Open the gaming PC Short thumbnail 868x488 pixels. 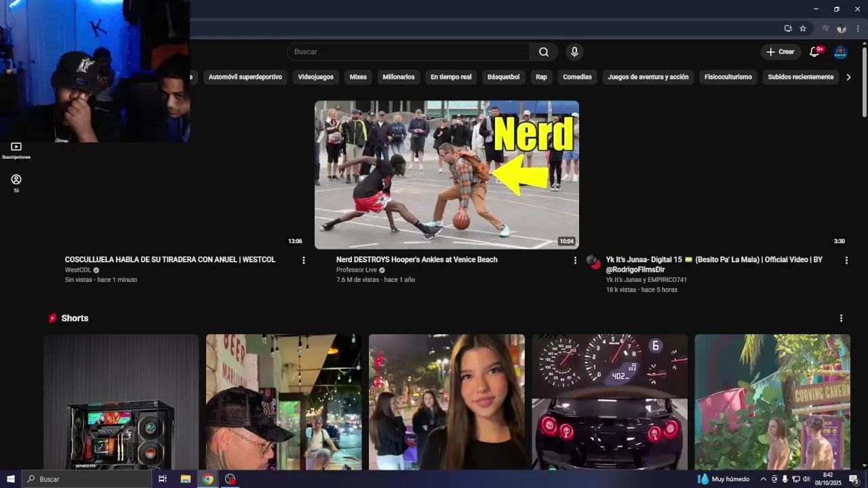click(x=121, y=402)
